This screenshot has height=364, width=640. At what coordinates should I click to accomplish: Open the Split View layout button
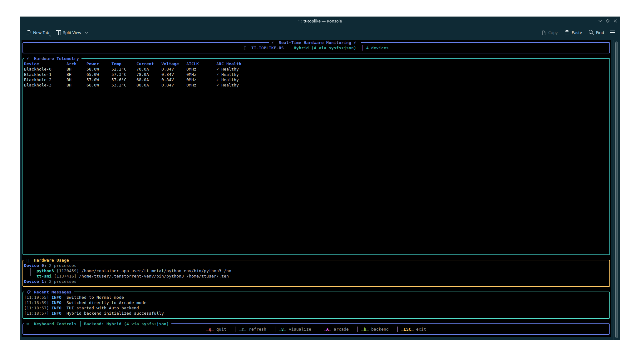click(x=68, y=32)
